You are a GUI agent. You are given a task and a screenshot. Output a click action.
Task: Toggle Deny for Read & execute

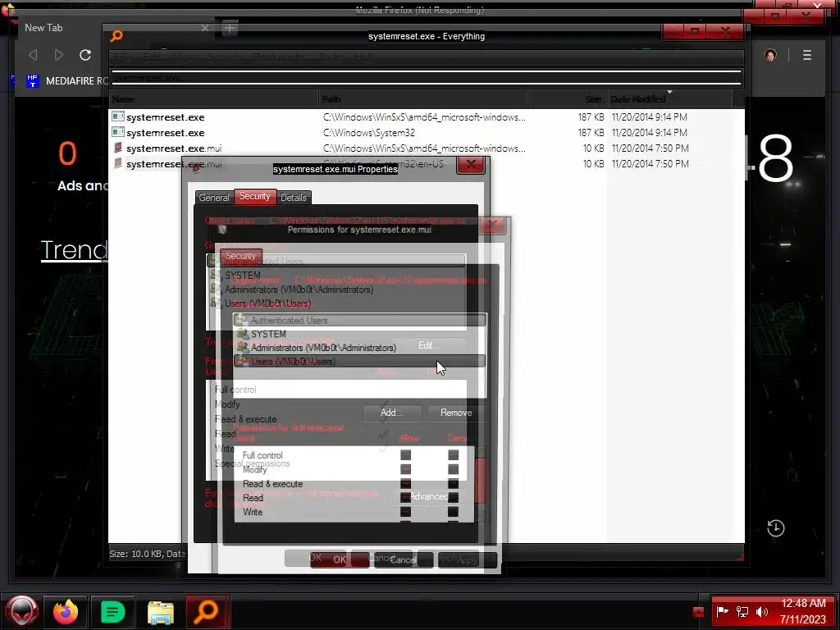(453, 484)
